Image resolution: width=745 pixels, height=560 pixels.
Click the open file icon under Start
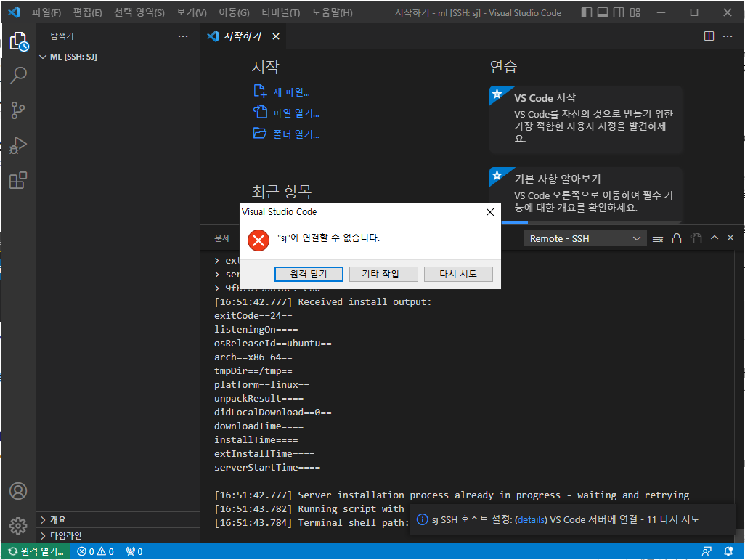(260, 112)
